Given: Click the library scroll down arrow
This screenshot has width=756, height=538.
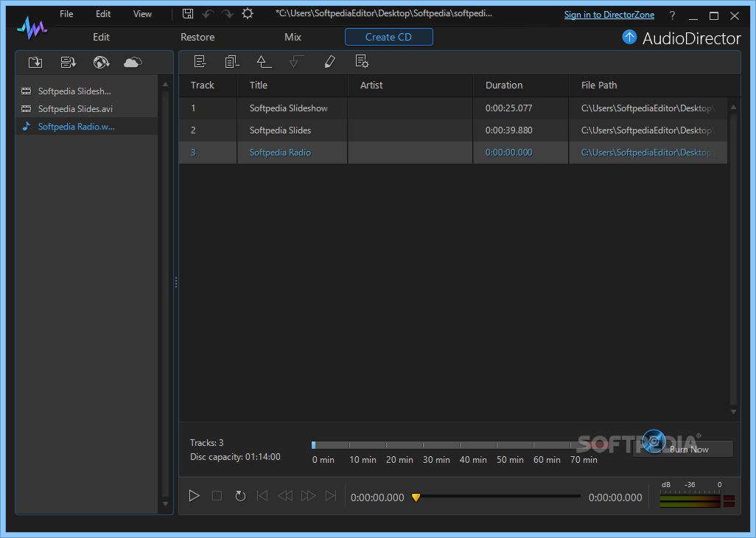Looking at the screenshot, I should click(x=165, y=504).
